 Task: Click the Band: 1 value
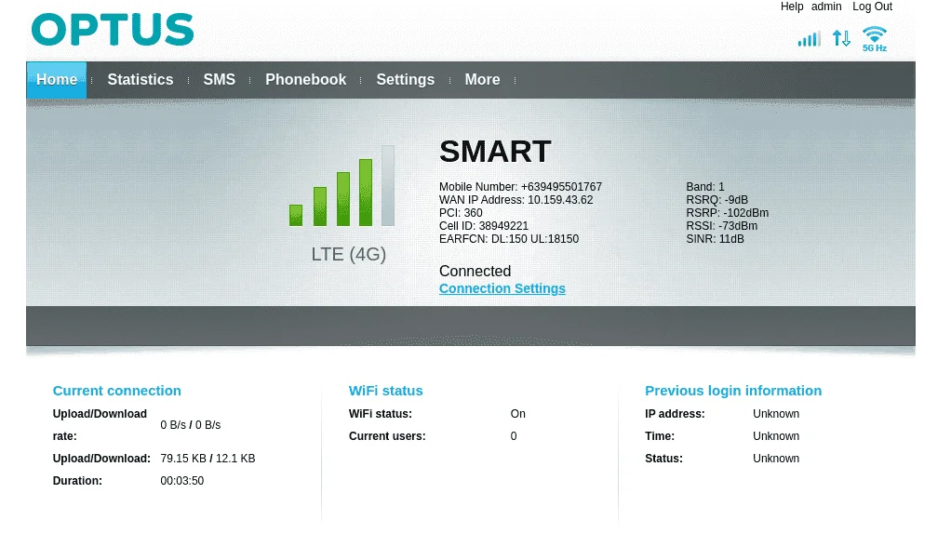tap(705, 187)
